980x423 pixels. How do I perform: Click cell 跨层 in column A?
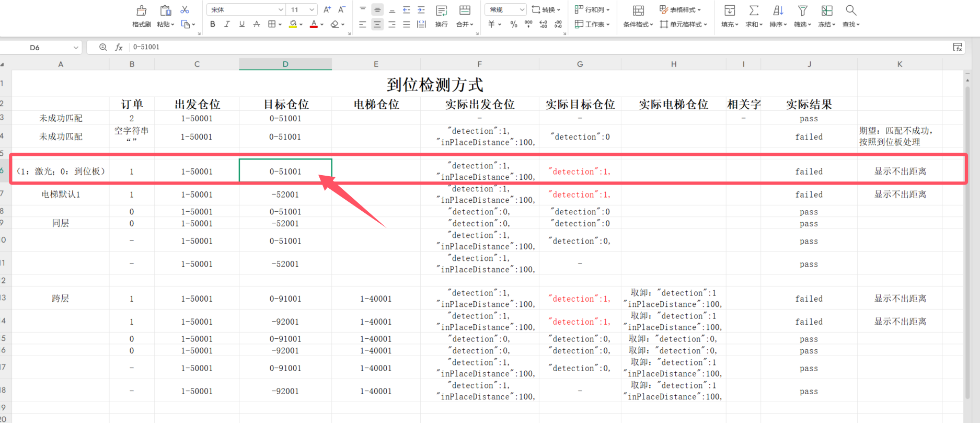(x=61, y=299)
